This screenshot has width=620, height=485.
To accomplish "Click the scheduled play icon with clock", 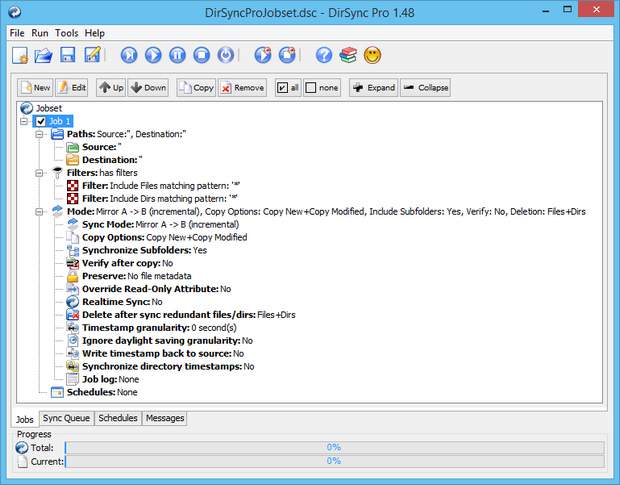I will click(x=263, y=55).
